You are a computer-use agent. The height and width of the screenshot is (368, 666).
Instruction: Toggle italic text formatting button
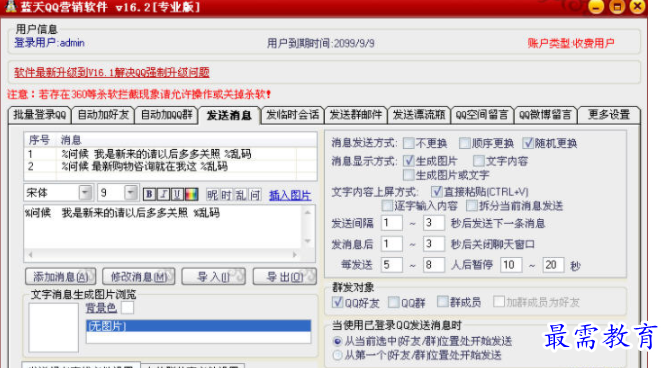pos(163,194)
